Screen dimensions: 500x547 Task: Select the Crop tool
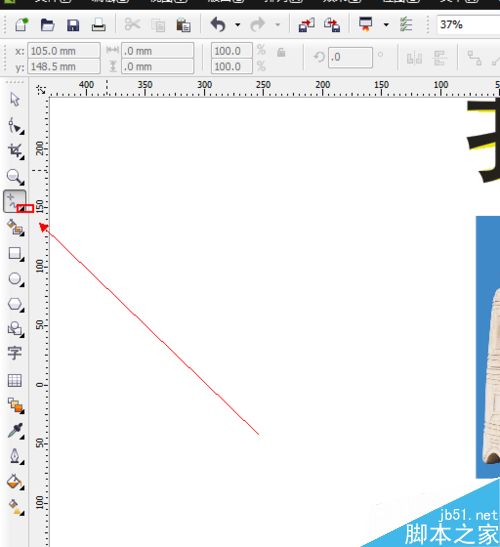tap(15, 151)
